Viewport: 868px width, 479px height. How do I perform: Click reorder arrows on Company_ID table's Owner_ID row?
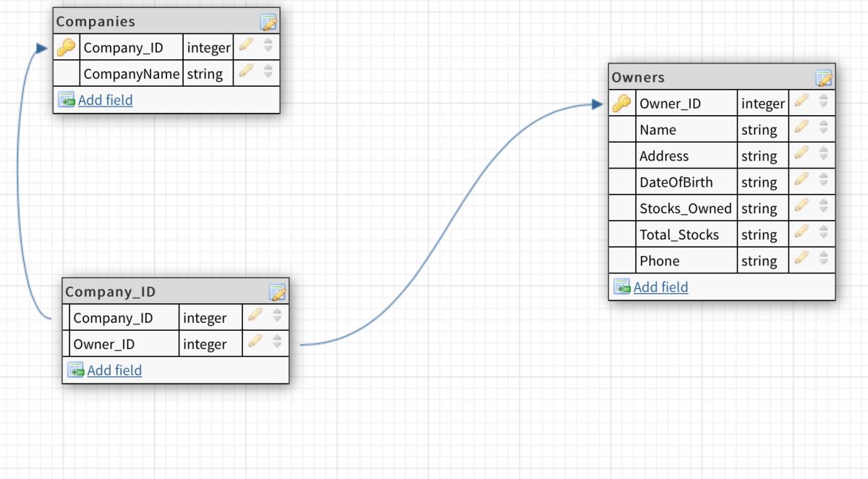277,342
